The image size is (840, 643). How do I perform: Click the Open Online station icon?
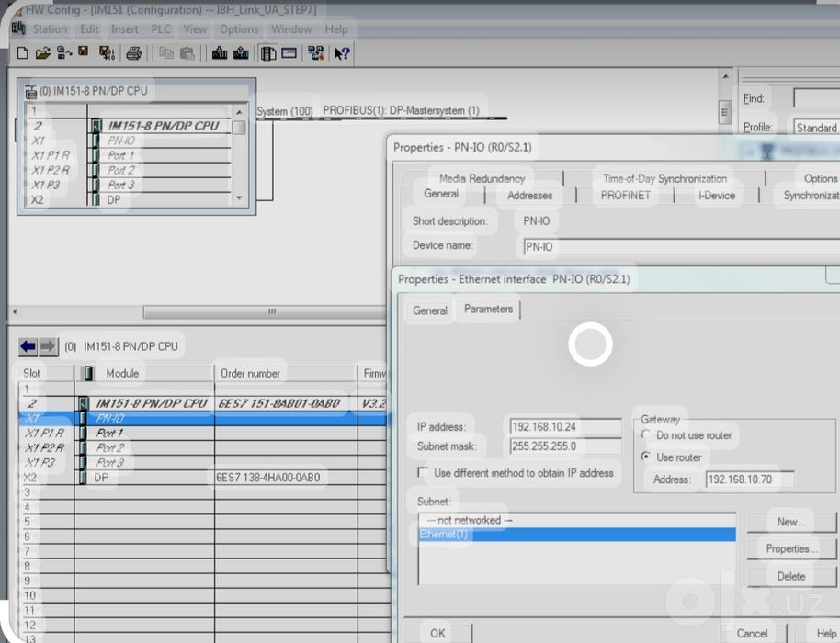click(64, 53)
